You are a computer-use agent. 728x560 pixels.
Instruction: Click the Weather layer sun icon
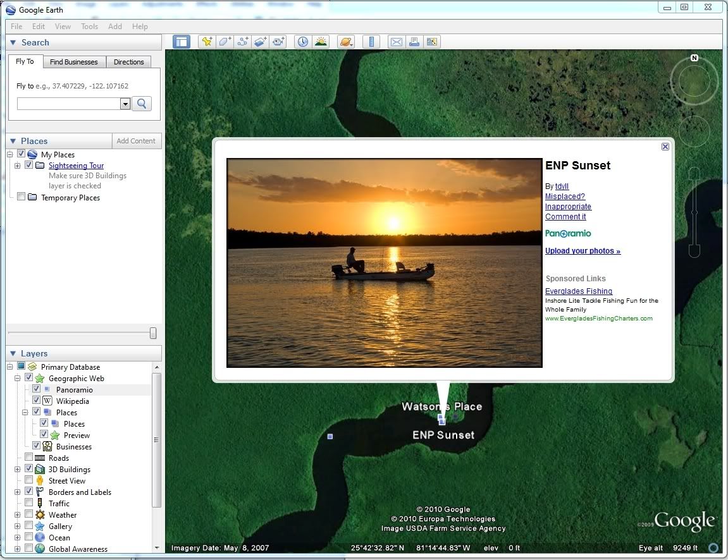click(x=40, y=514)
